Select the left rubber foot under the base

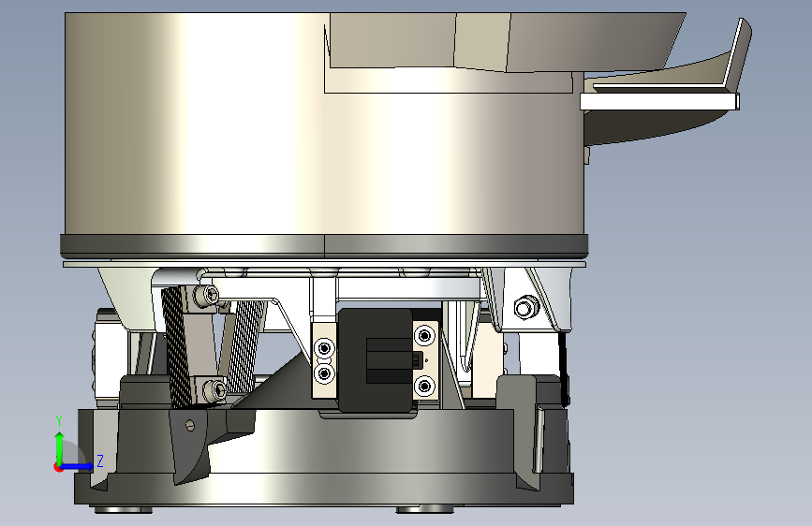click(124, 509)
